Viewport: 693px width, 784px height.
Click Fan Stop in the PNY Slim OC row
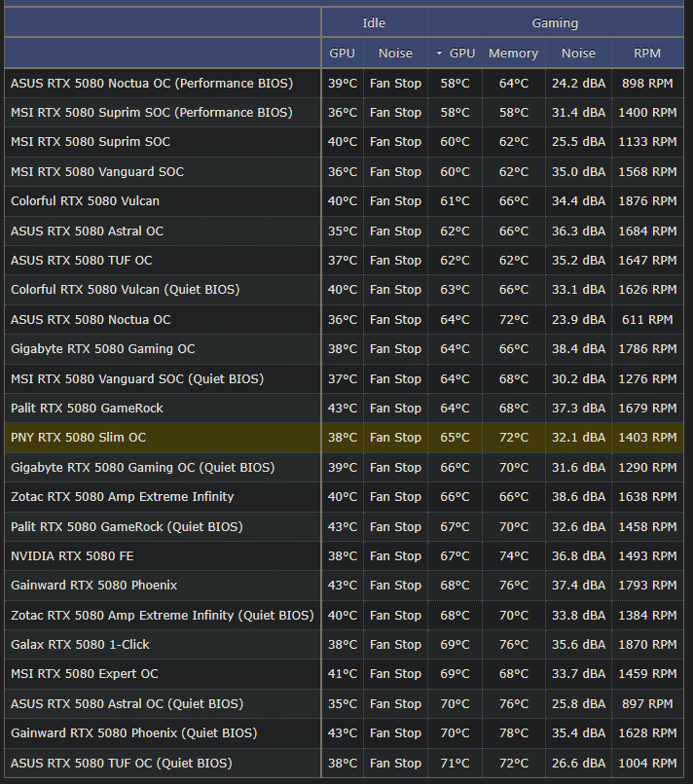(395, 438)
